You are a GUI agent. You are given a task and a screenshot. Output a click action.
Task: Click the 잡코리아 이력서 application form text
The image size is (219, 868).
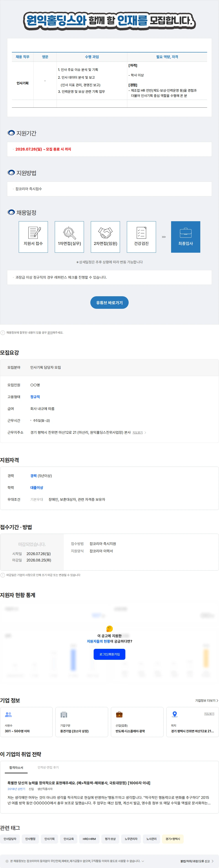tap(101, 551)
